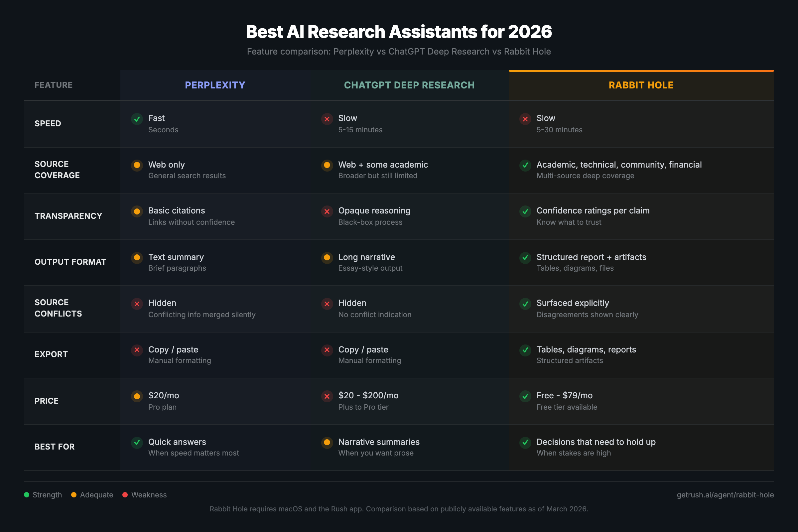The width and height of the screenshot is (798, 532).
Task: Click the check beside "Structured report + artifacts"
Action: coord(525,257)
